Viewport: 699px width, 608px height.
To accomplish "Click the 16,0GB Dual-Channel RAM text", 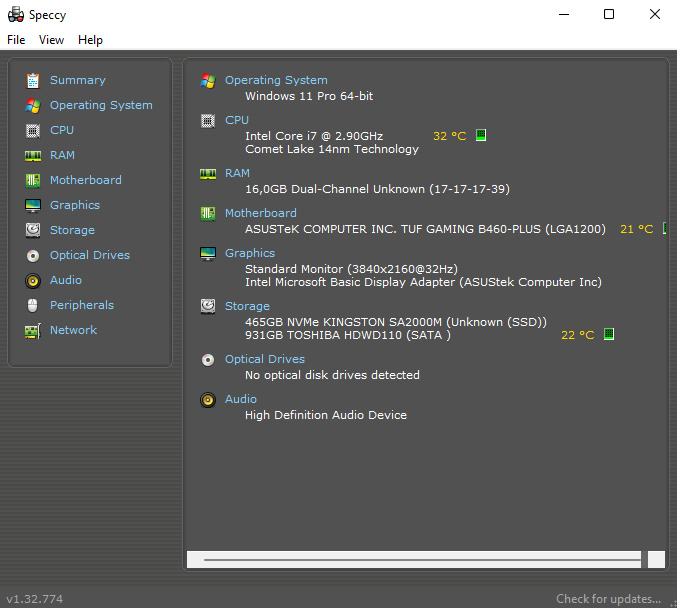I will 377,189.
